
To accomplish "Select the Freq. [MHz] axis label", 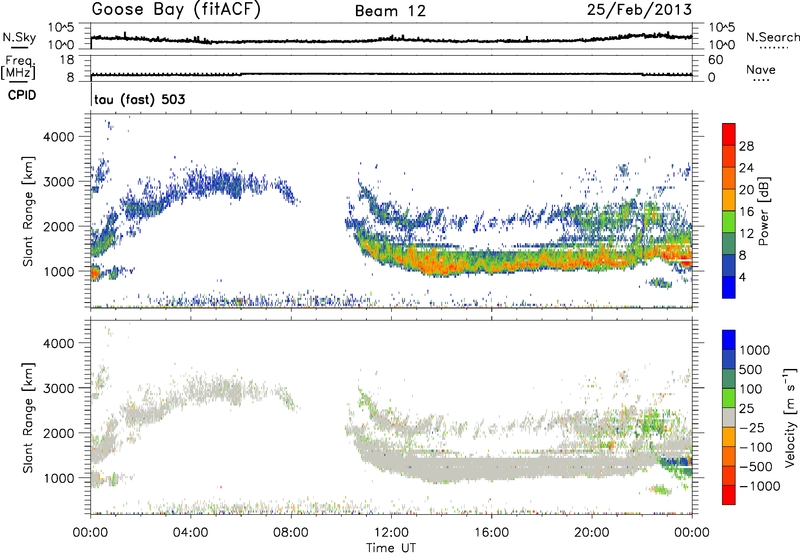I will 18,67.
